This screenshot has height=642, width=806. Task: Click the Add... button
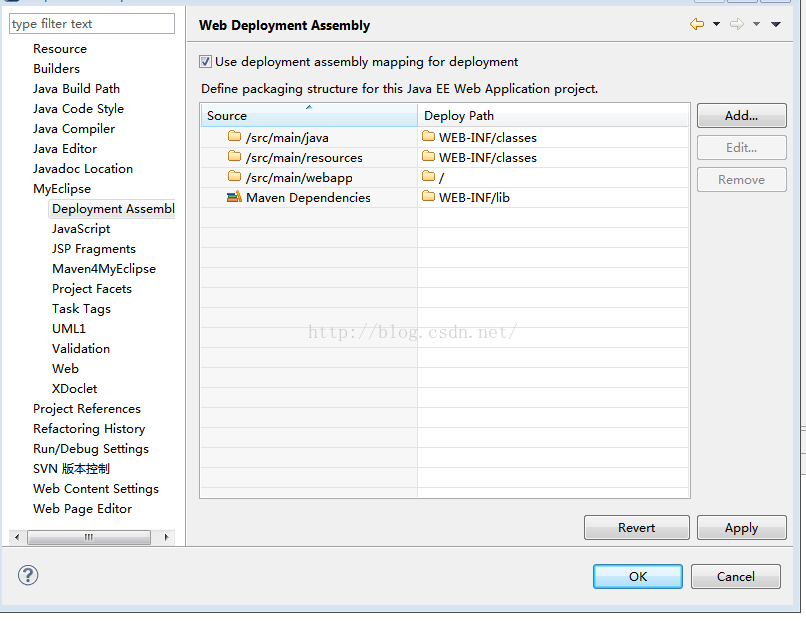pos(741,116)
